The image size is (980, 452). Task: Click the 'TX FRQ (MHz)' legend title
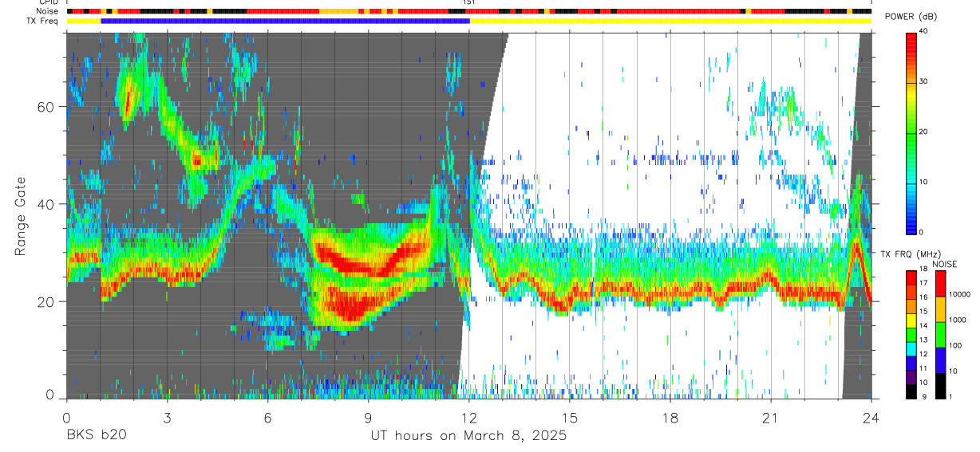click(x=912, y=254)
